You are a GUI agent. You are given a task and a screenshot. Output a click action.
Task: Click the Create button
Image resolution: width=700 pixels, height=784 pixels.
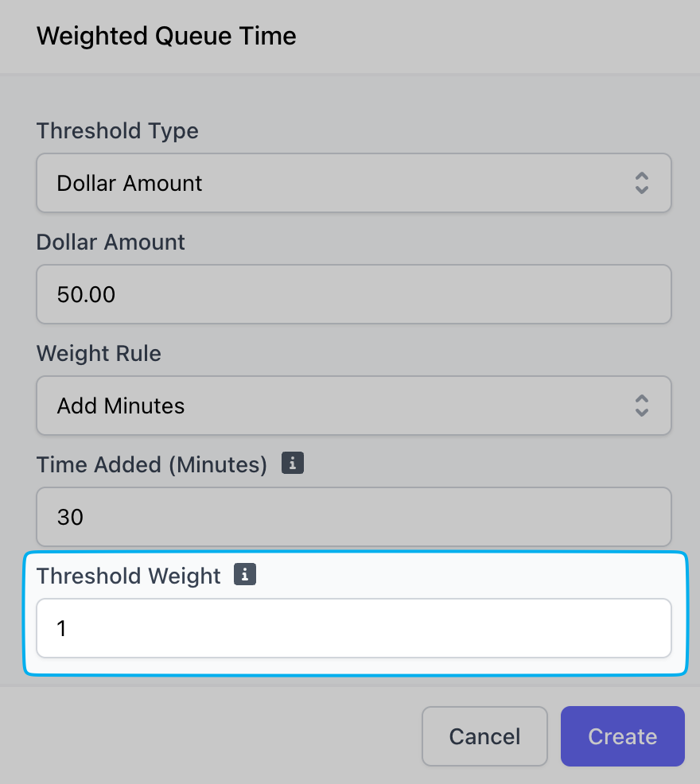click(x=623, y=736)
